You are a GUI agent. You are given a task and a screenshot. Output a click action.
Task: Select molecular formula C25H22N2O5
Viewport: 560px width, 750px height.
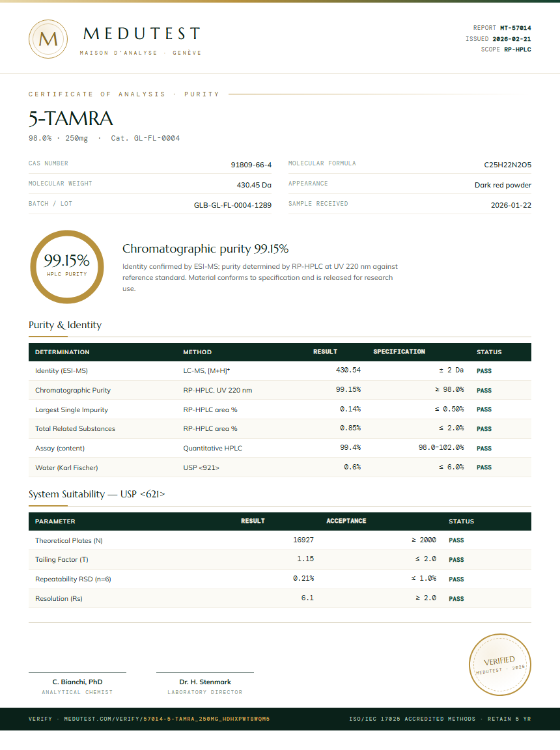click(507, 165)
